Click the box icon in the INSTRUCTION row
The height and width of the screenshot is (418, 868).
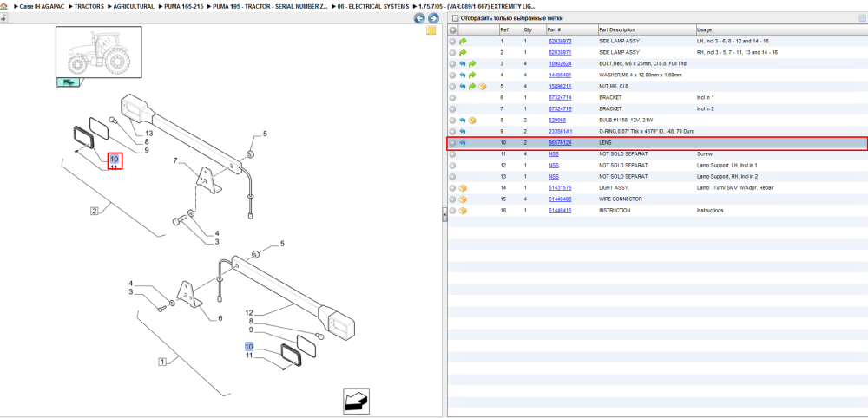coord(463,211)
